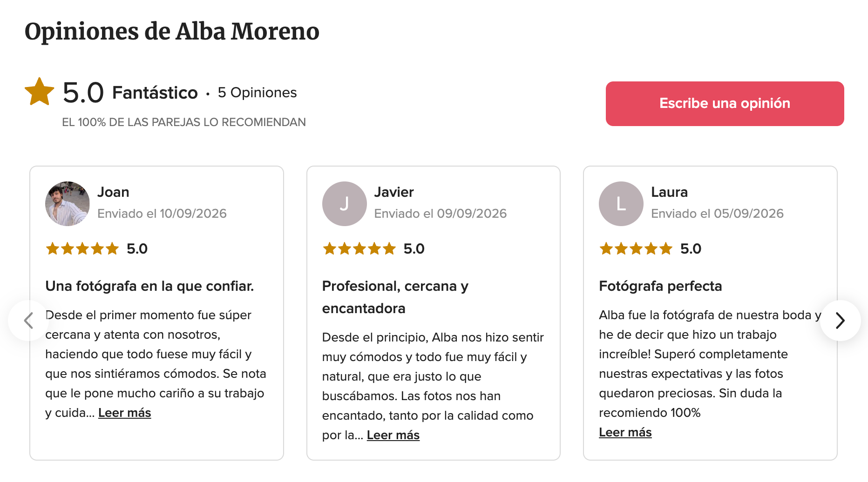868x482 pixels.
Task: Expand Joan's review with Leer más
Action: click(124, 413)
